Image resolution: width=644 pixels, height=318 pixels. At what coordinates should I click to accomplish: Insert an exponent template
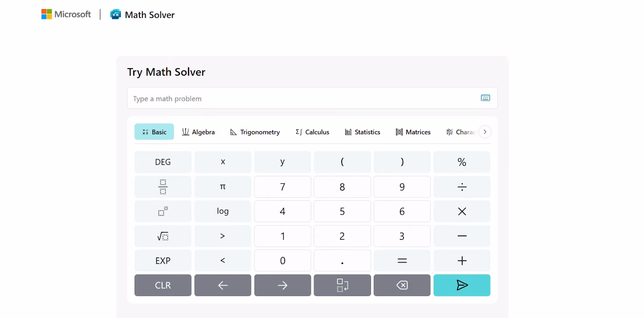pyautogui.click(x=163, y=211)
